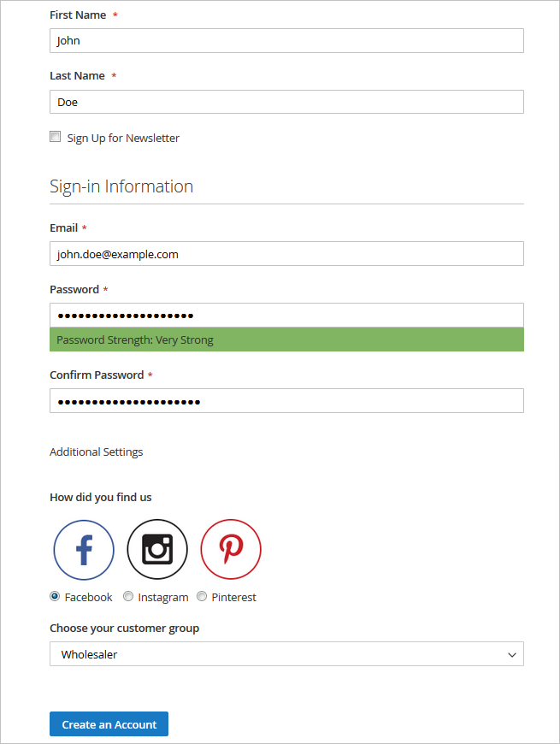Image resolution: width=560 pixels, height=744 pixels.
Task: Focus the Confirm Password field
Action: (286, 401)
